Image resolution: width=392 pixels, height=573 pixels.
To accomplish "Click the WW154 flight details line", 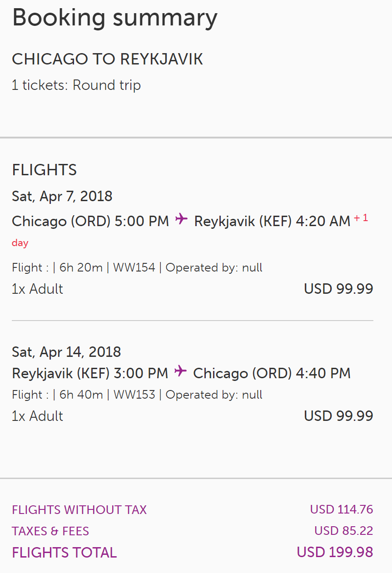I will point(137,267).
